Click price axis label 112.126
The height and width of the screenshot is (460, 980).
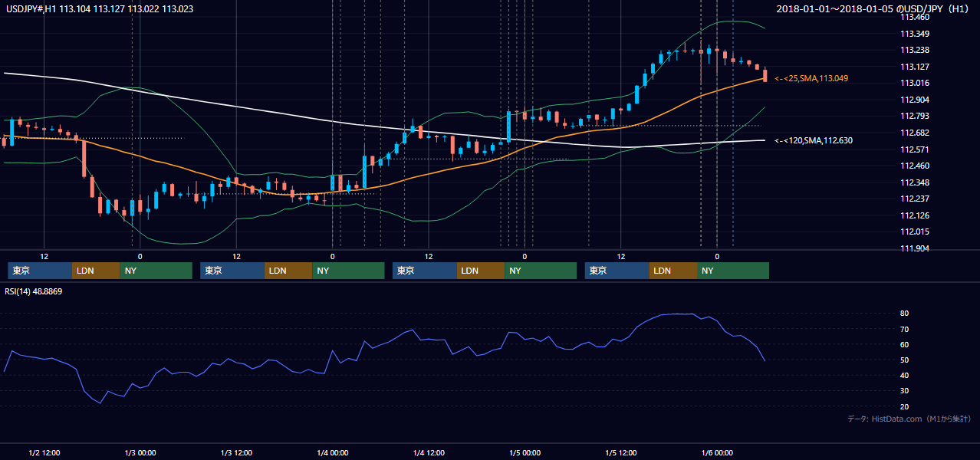click(915, 215)
